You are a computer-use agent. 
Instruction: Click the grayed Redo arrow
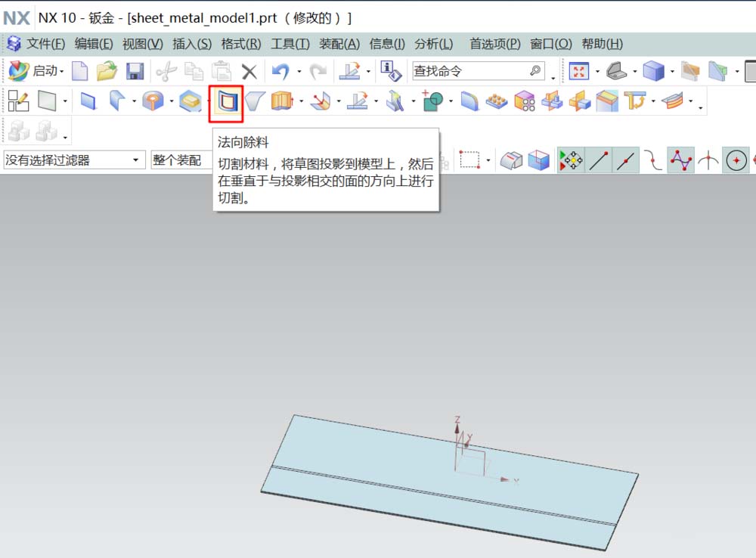click(x=318, y=71)
